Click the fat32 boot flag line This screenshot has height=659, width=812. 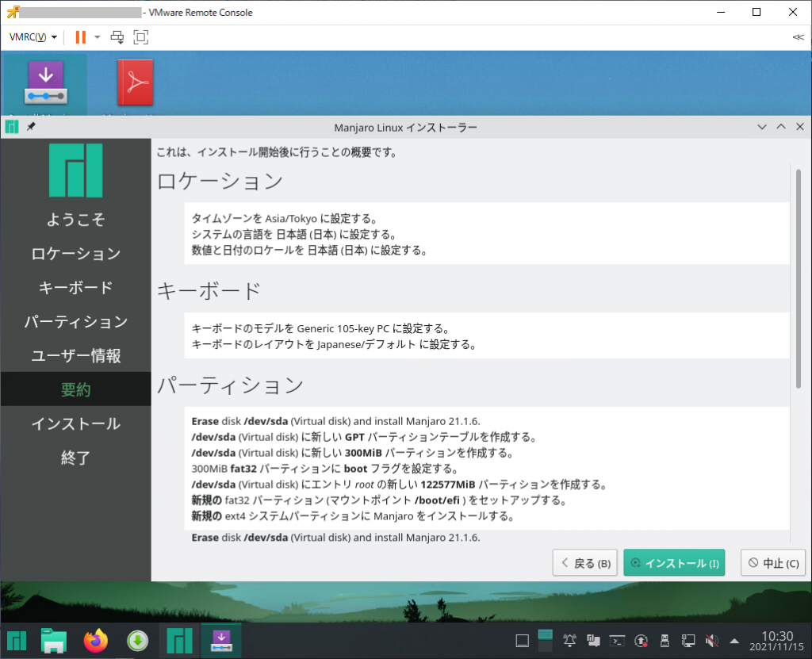tap(325, 469)
